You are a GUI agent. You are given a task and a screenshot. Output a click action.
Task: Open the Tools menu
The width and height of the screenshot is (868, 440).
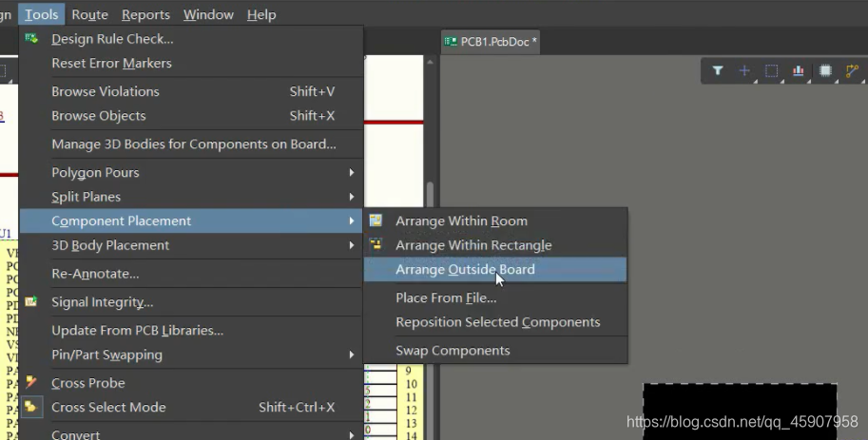42,14
